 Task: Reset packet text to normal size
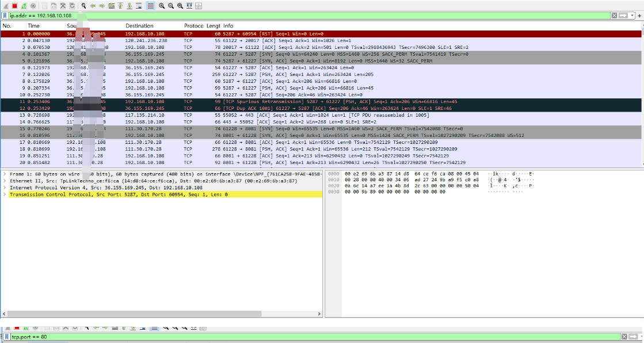tap(180, 6)
